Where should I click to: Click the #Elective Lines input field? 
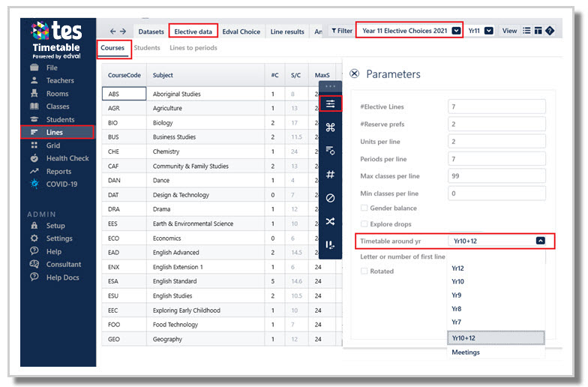[x=496, y=106]
